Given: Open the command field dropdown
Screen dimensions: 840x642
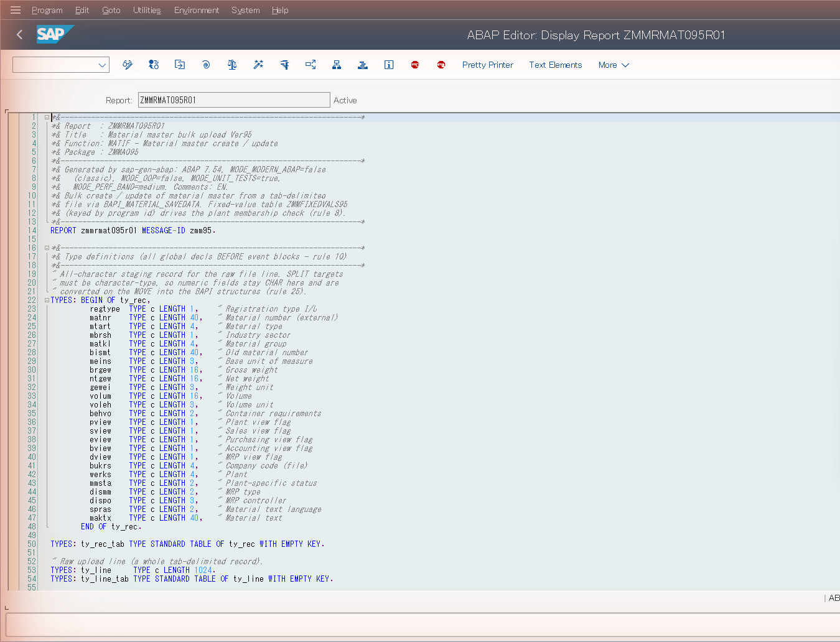Looking at the screenshot, I should pyautogui.click(x=102, y=65).
